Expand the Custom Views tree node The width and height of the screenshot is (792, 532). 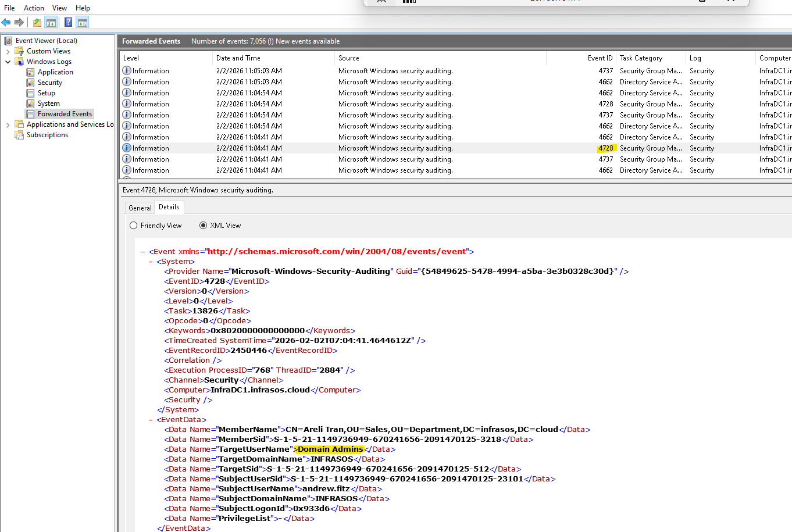pyautogui.click(x=8, y=51)
